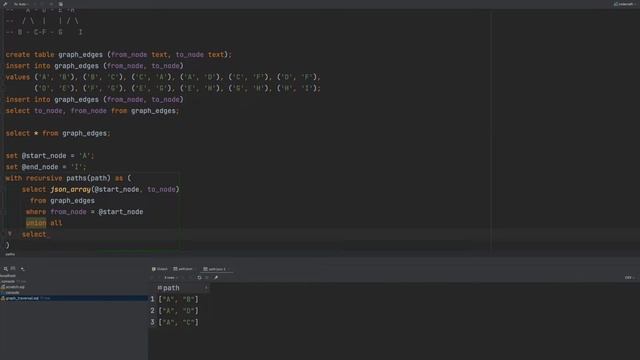Switch to the Output tab

(x=160, y=269)
